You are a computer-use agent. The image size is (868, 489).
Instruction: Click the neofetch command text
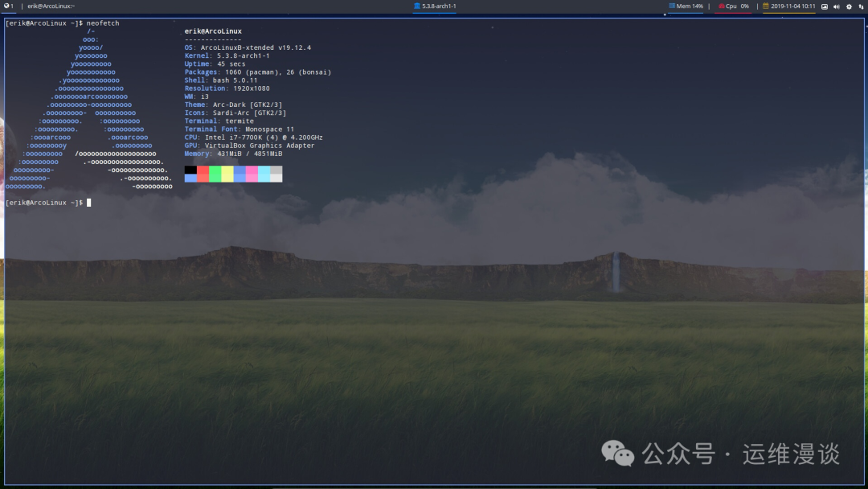[x=102, y=23]
